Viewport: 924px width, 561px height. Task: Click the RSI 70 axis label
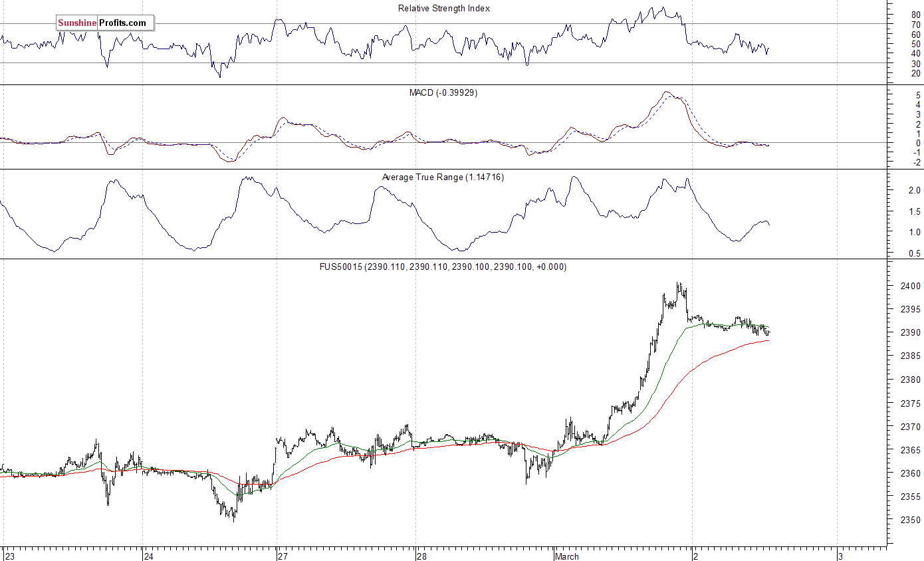[915, 25]
